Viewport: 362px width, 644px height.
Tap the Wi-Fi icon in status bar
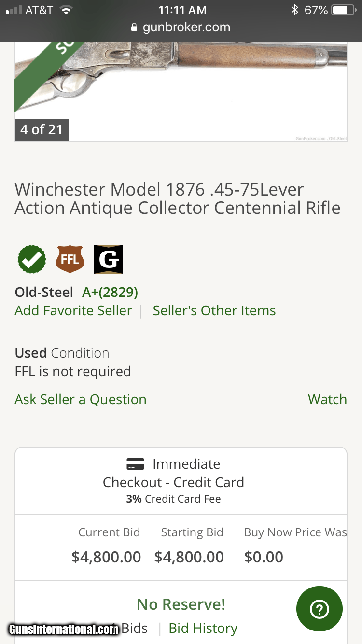coord(66,10)
